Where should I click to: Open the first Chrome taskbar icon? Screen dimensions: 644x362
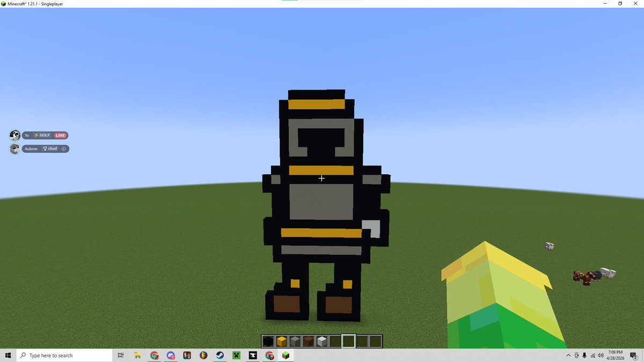[154, 355]
